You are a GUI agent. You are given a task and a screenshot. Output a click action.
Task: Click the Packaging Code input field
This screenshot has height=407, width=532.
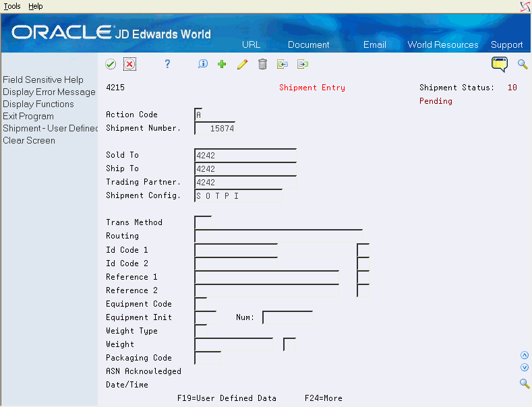pyautogui.click(x=208, y=358)
